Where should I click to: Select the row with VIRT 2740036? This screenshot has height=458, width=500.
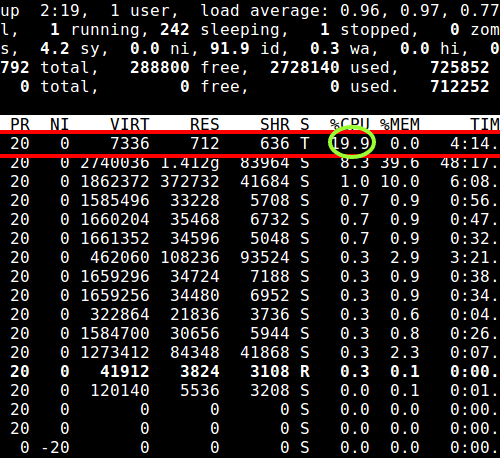(x=250, y=163)
